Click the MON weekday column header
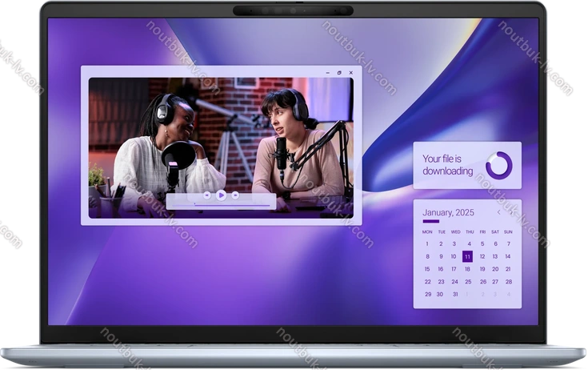 pos(427,232)
